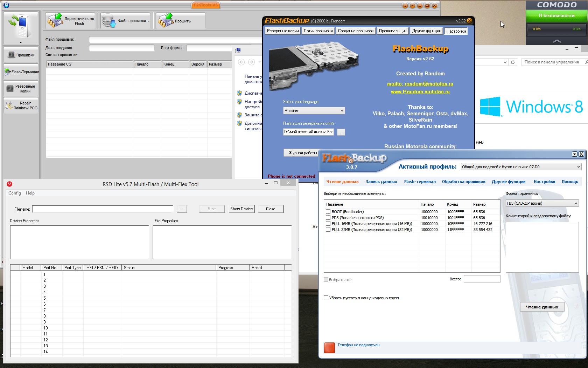
Task: Open mailto random@motofan.ru link
Action: [x=420, y=84]
